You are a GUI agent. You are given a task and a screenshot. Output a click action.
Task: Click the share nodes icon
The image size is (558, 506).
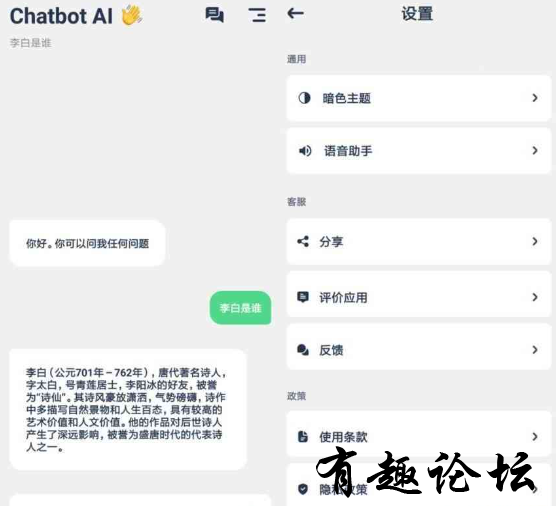(x=303, y=242)
